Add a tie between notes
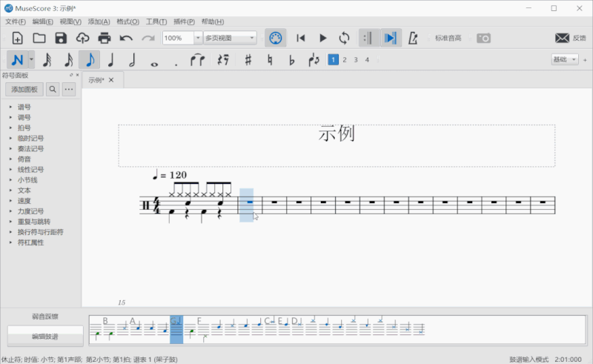 (x=197, y=60)
